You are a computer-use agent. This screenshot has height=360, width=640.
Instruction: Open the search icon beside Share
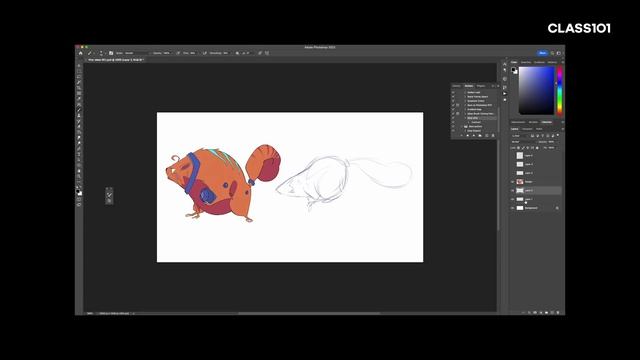(x=552, y=53)
